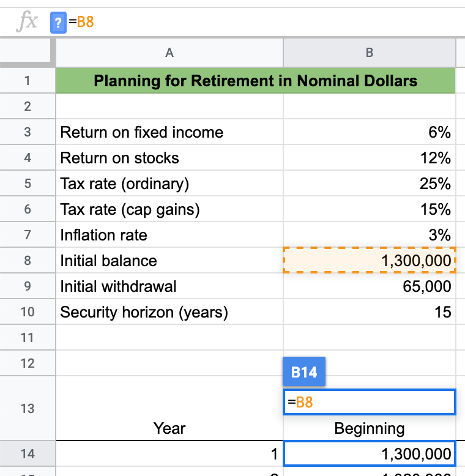The image size is (465, 476).
Task: Click the 'Year' header cell
Action: (169, 408)
